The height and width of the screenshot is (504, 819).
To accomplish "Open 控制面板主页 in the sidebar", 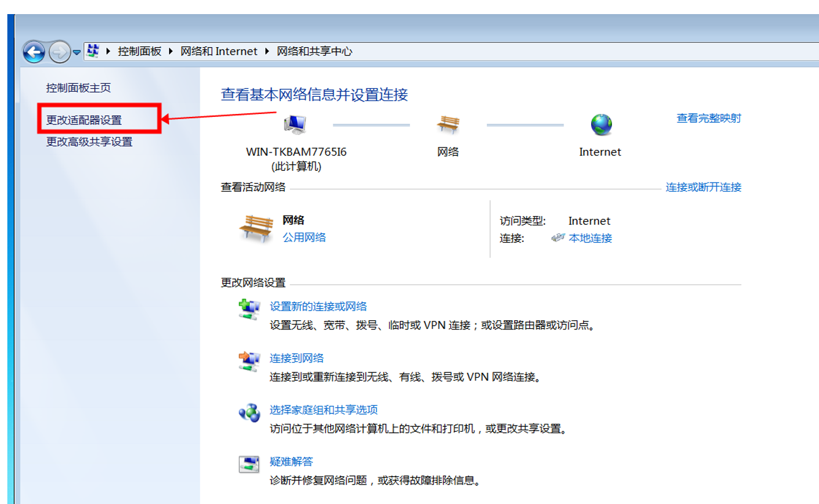I will pos(78,88).
